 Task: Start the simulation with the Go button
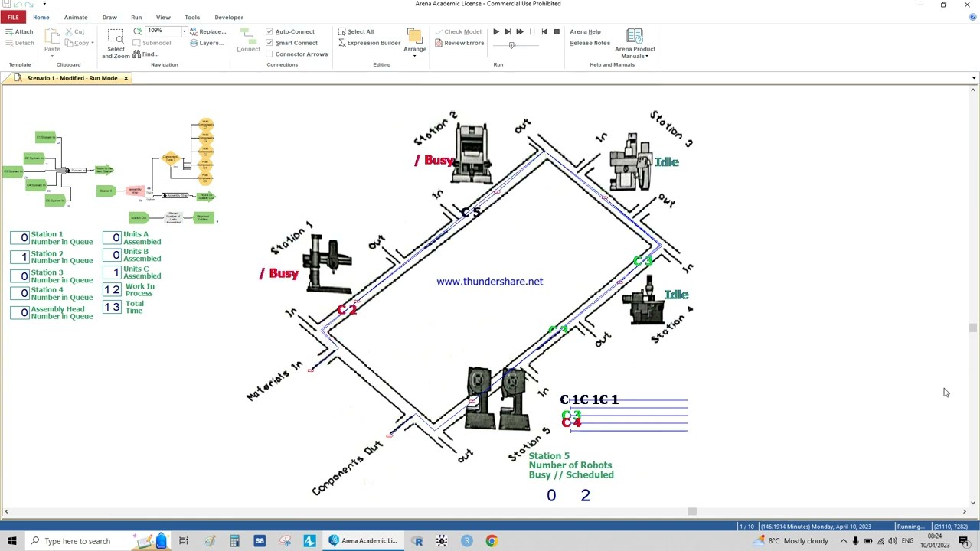point(495,32)
